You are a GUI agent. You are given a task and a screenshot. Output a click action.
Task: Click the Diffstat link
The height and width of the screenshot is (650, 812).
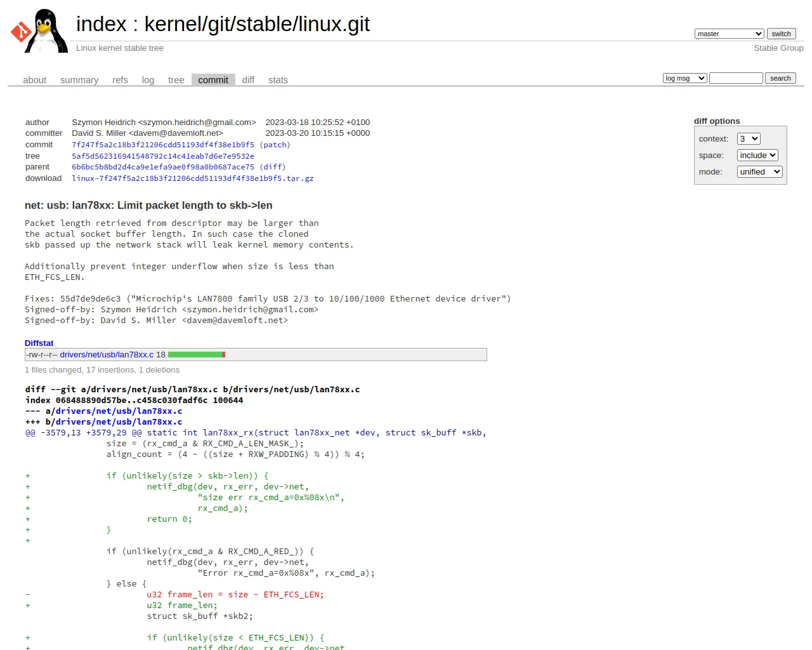[x=39, y=343]
